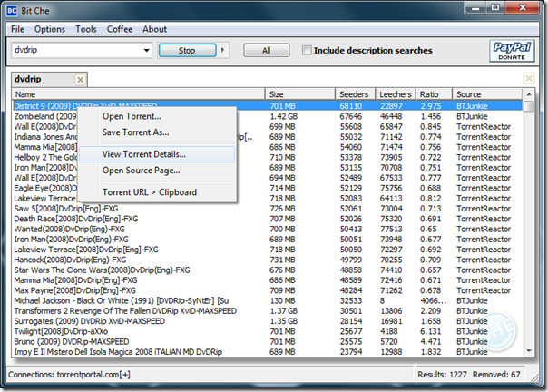Image resolution: width=548 pixels, height=392 pixels.
Task: Select Death Race[2008]DvDrip[Eng]-FXG row
Action: [x=268, y=219]
